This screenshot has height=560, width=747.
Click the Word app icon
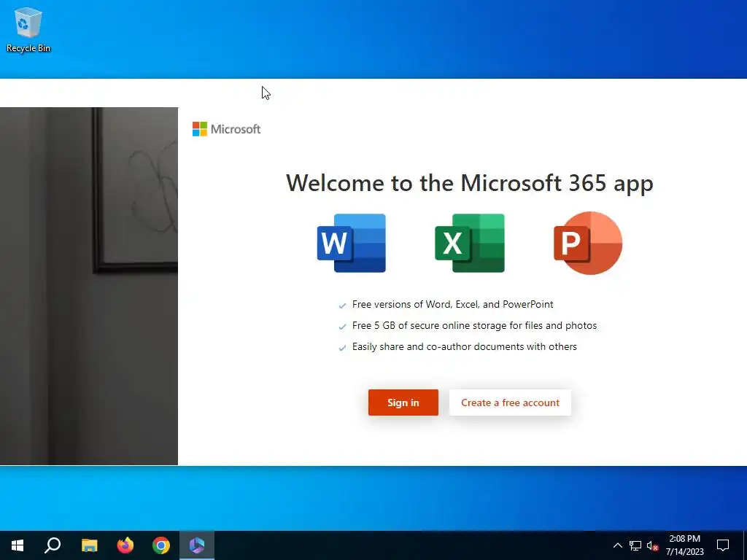[351, 244]
